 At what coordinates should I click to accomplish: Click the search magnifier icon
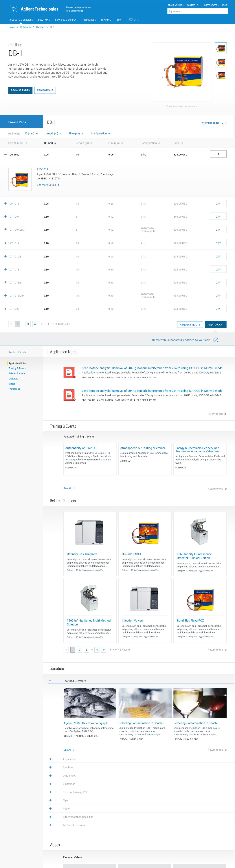pyautogui.click(x=170, y=12)
